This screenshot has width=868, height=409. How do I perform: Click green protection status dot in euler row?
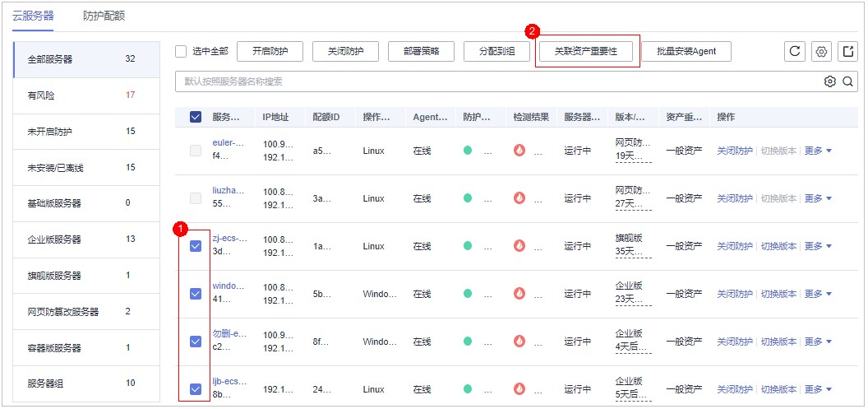coord(468,151)
